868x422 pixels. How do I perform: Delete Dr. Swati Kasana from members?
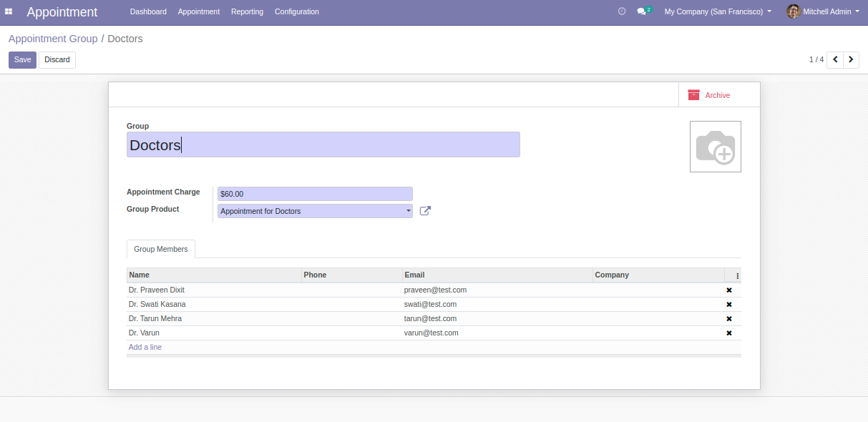click(x=729, y=305)
